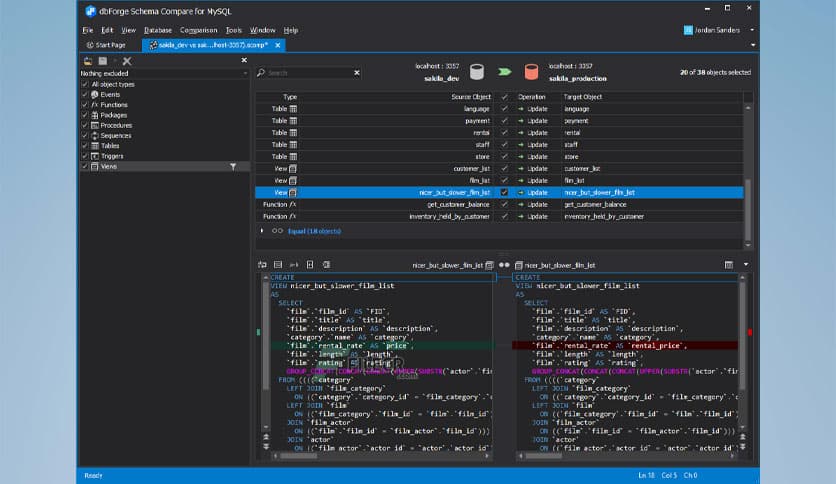Expand the Equal (18 objects) group

tap(262, 231)
